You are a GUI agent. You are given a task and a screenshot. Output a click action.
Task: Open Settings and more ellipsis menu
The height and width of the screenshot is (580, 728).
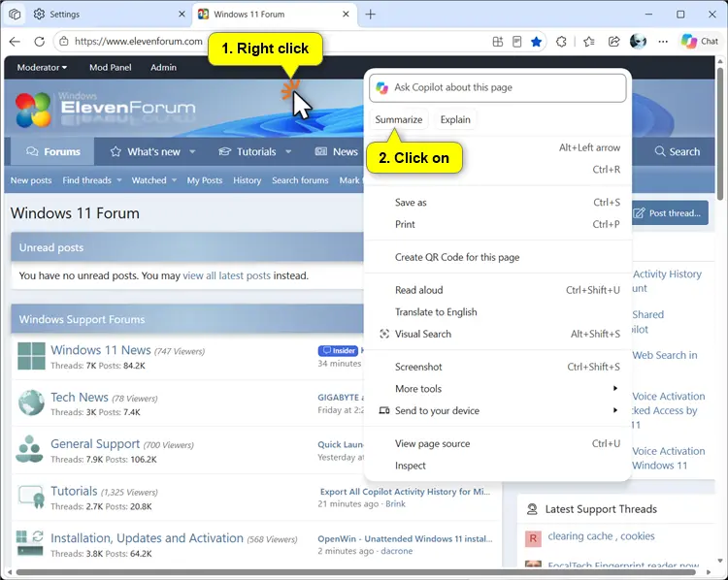click(663, 42)
